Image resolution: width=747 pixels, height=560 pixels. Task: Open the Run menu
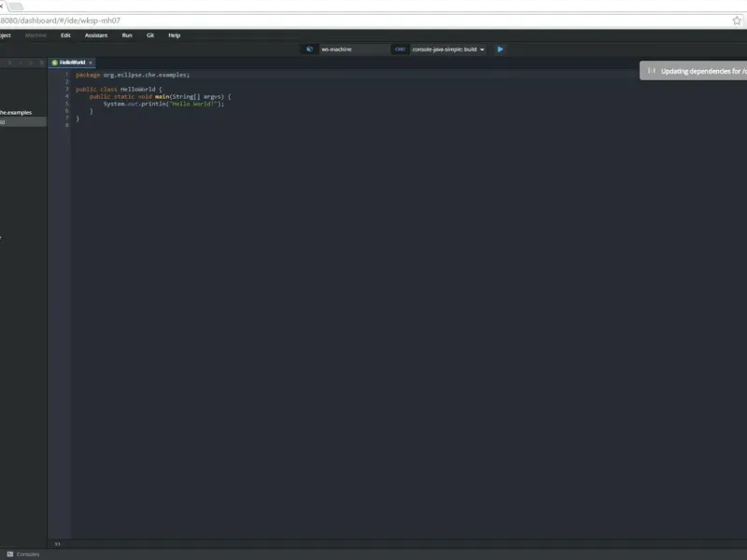[127, 35]
